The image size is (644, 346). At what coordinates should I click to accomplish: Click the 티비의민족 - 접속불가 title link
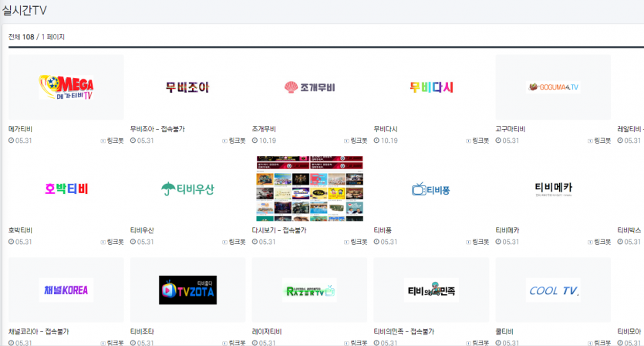tap(403, 331)
